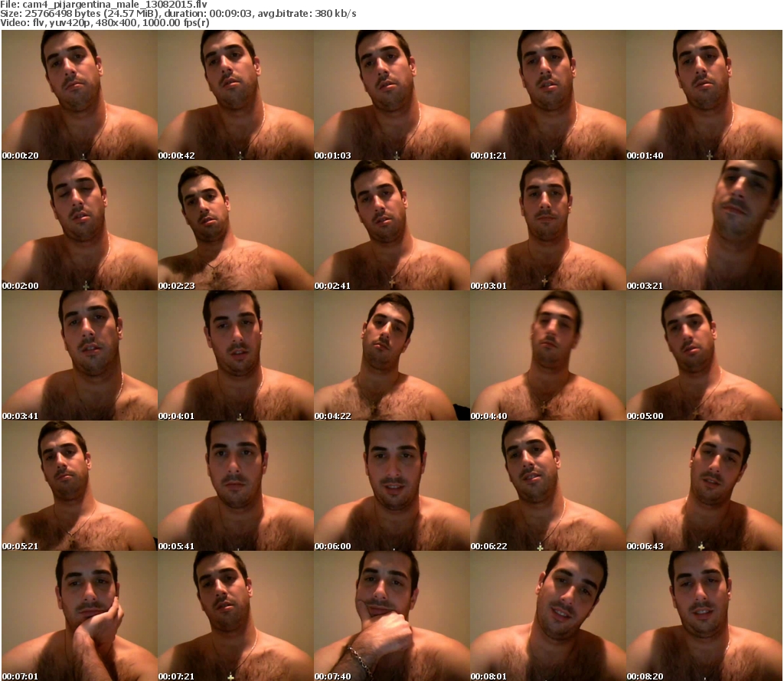The width and height of the screenshot is (784, 681).
Task: View the frame labeled 00:08:20
Action: coord(704,616)
